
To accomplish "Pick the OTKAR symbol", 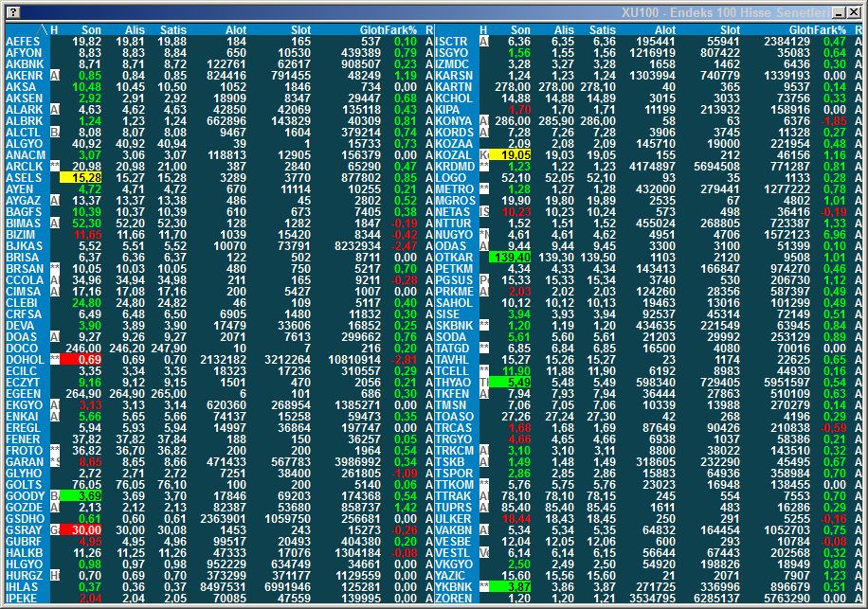I will click(x=454, y=258).
